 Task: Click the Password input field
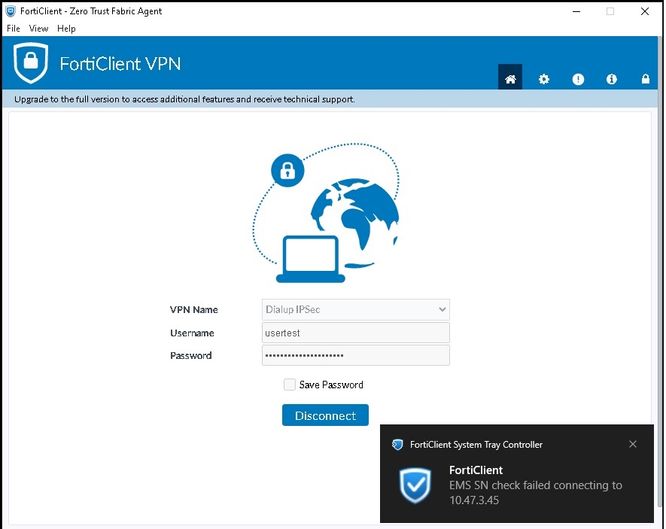tap(356, 356)
